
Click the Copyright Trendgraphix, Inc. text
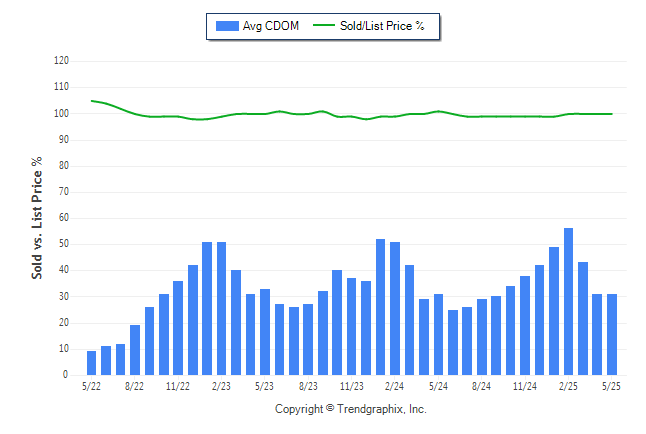351,409
